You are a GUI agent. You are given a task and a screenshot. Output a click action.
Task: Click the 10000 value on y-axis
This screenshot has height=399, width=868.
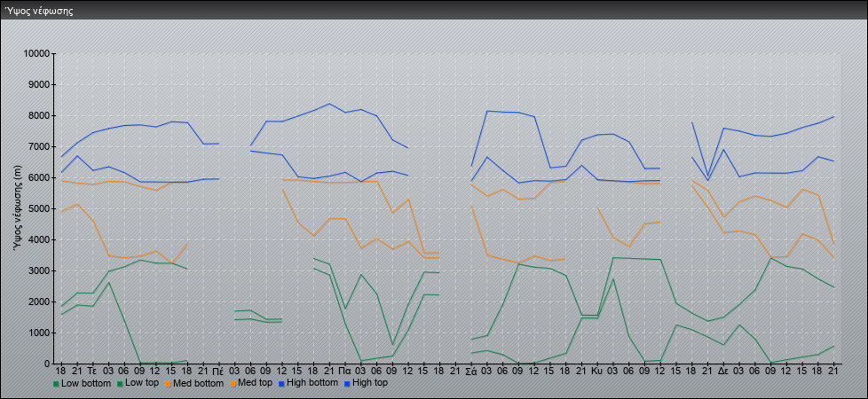coord(36,54)
